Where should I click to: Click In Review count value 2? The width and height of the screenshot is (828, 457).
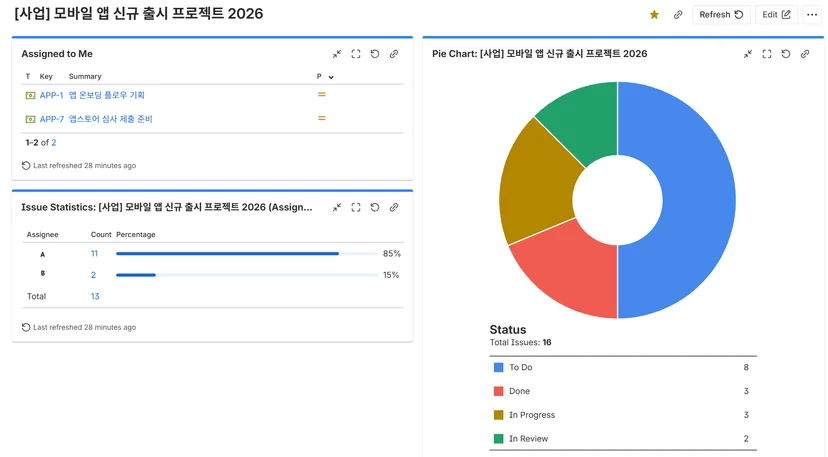click(x=746, y=439)
